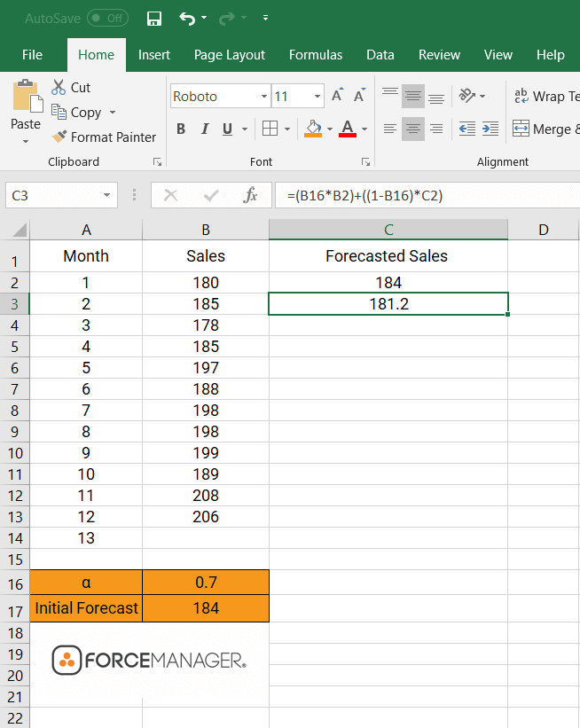This screenshot has height=728, width=580.
Task: Toggle the Center alignment icon
Action: point(412,129)
